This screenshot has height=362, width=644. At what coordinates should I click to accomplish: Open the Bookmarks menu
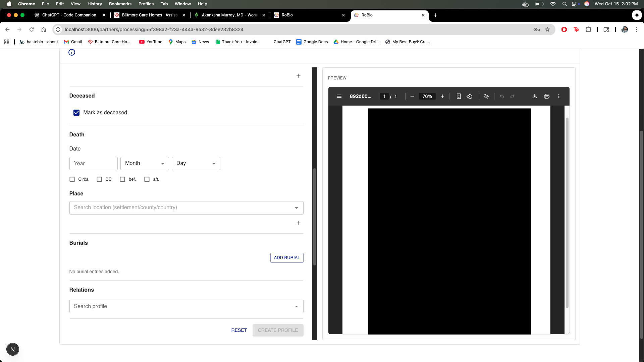[x=120, y=4]
